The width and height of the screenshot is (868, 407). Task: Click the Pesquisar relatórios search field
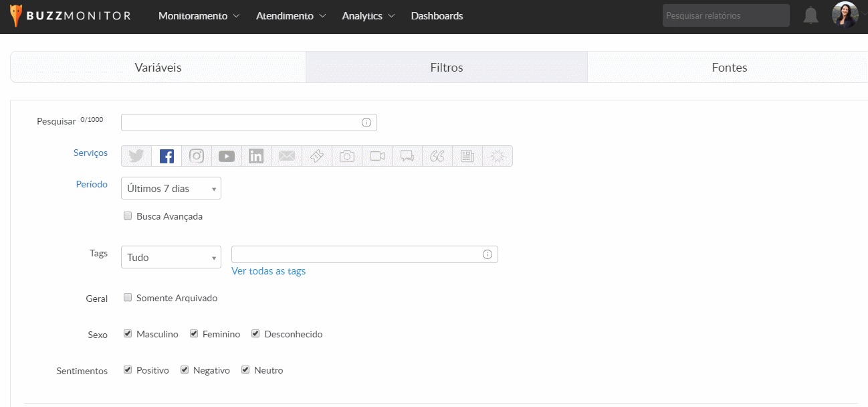(726, 16)
